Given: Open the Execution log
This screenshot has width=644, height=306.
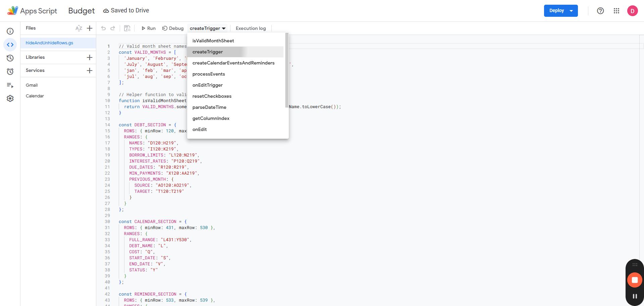Looking at the screenshot, I should coord(251,28).
